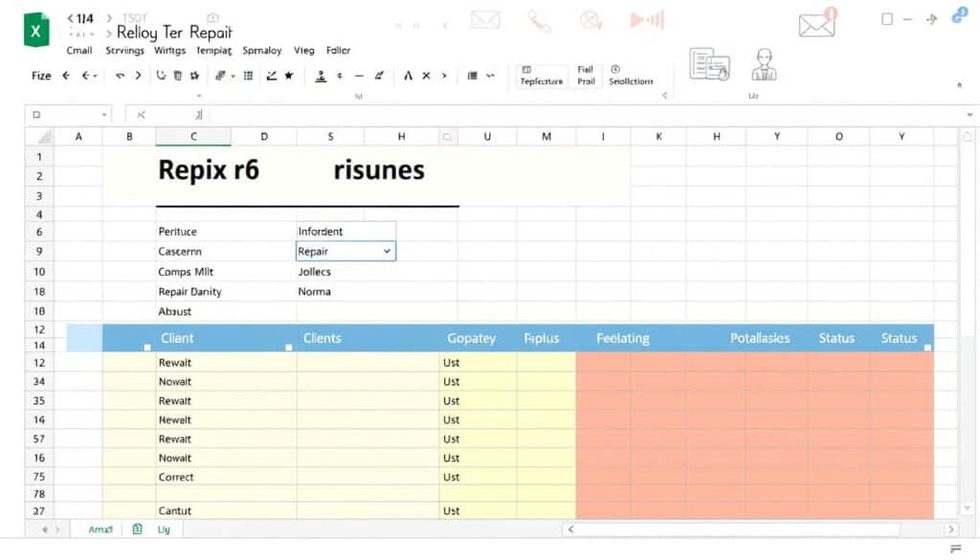Open the mail icon with notification badge
980x560 pixels.
(817, 24)
